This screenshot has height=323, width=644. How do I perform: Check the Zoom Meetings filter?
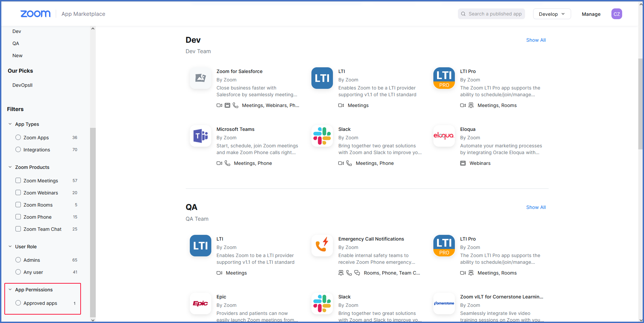(x=18, y=180)
